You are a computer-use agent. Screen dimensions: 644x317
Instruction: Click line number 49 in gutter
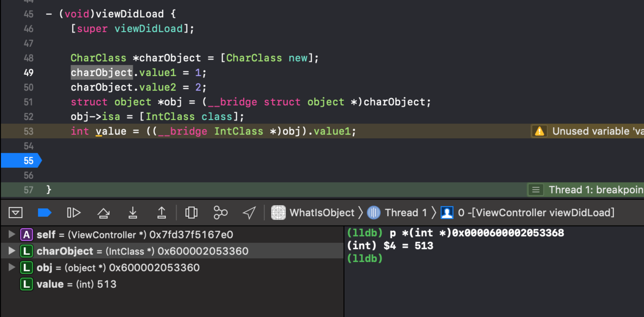click(x=29, y=73)
